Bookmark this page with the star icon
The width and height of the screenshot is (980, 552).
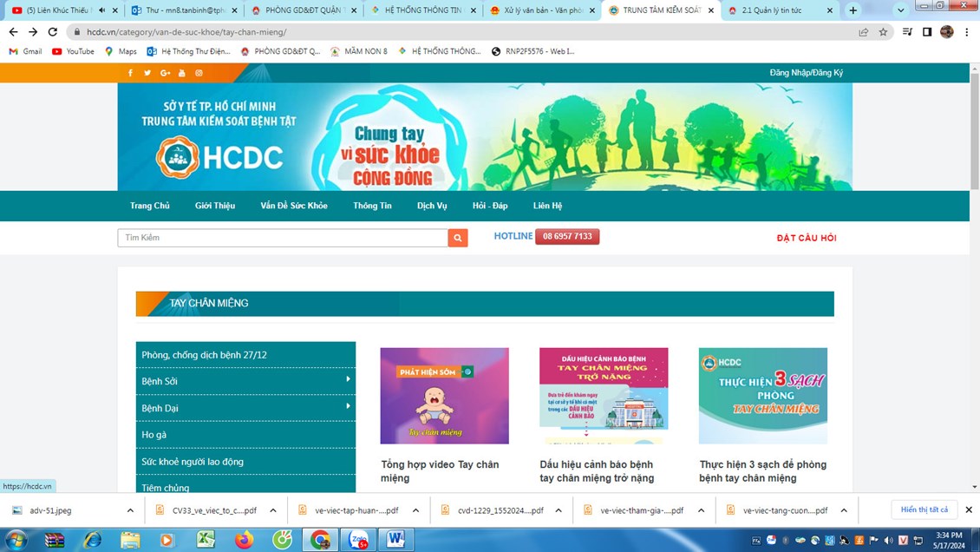pyautogui.click(x=883, y=32)
